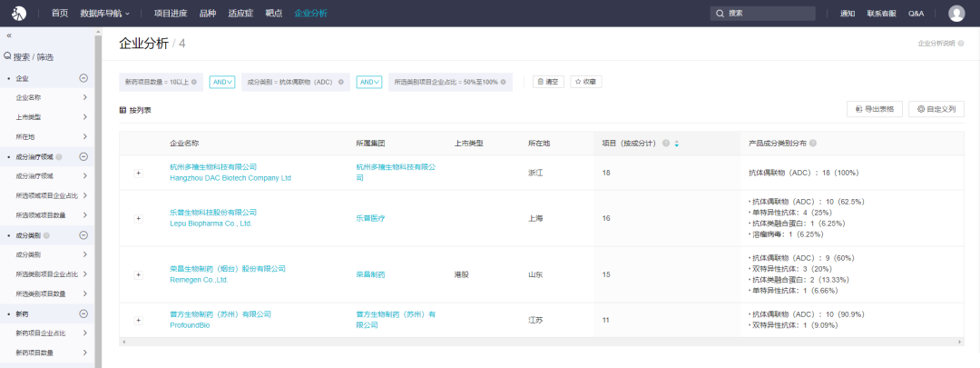
Task: Remove the 所选类别项目企业占比 filter chip
Action: click(x=503, y=82)
